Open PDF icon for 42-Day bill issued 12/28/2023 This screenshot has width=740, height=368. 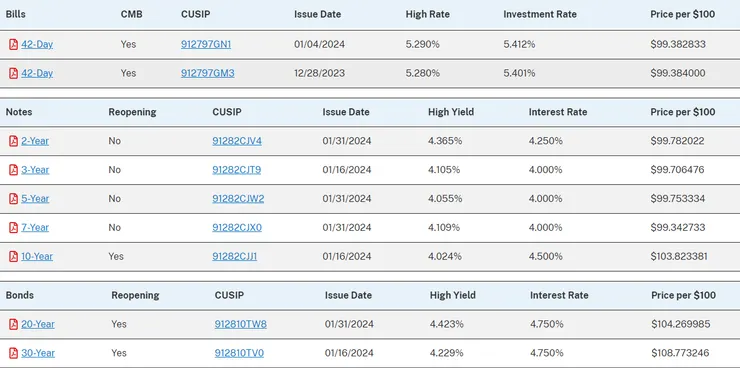[x=13, y=73]
